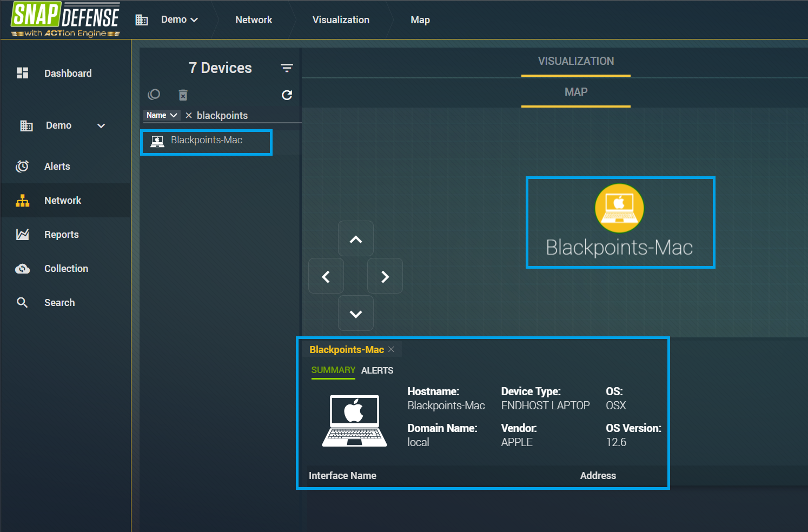
Task: Pan the map up with arrow
Action: pos(356,239)
